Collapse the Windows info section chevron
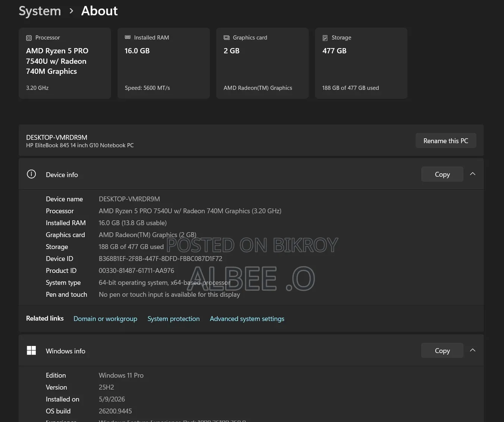The width and height of the screenshot is (504, 422). [473, 350]
